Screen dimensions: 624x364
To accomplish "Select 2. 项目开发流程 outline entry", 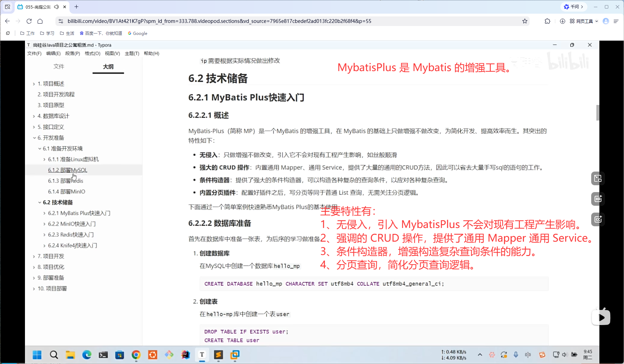I will pos(56,94).
